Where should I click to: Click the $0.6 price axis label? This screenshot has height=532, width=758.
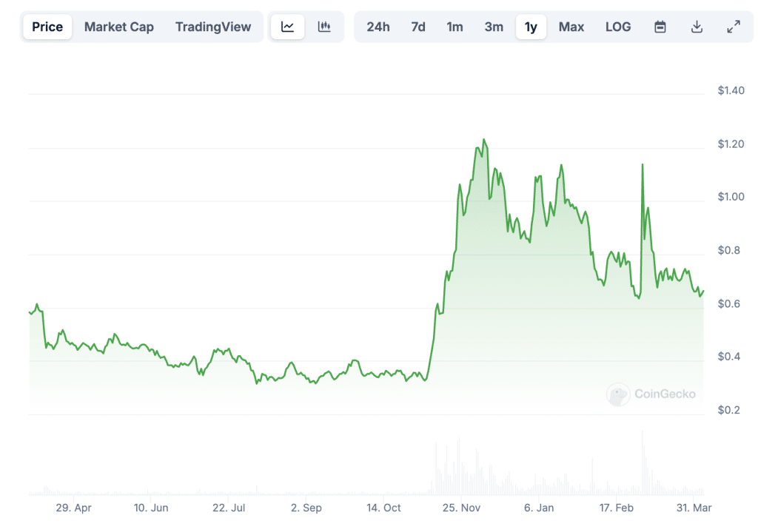pos(729,304)
